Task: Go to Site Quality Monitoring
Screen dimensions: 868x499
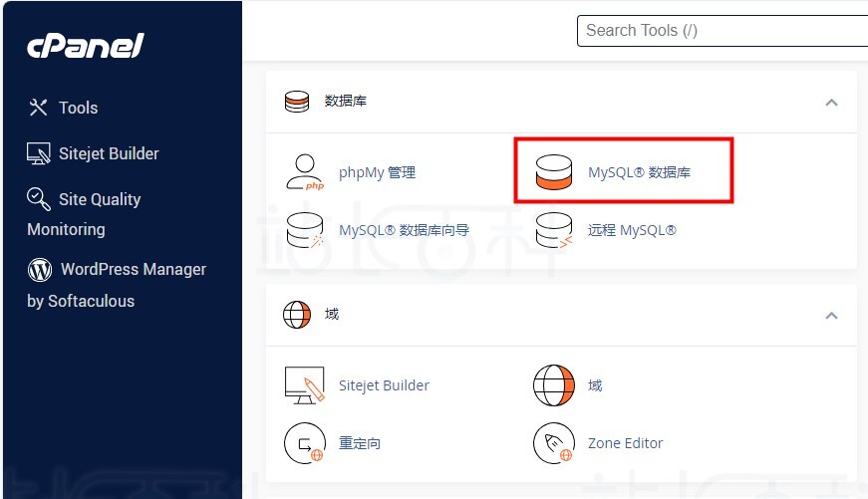Action: click(84, 213)
